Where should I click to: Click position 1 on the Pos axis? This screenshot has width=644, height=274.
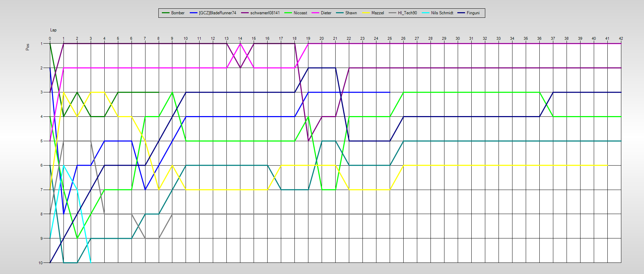click(x=42, y=44)
